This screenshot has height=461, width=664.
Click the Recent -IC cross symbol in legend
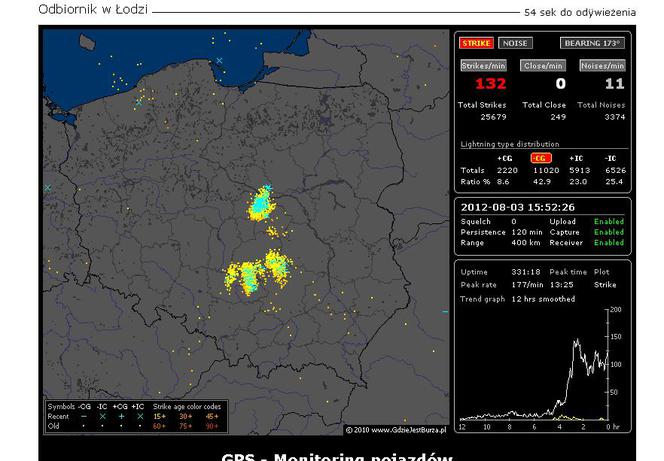pos(102,417)
